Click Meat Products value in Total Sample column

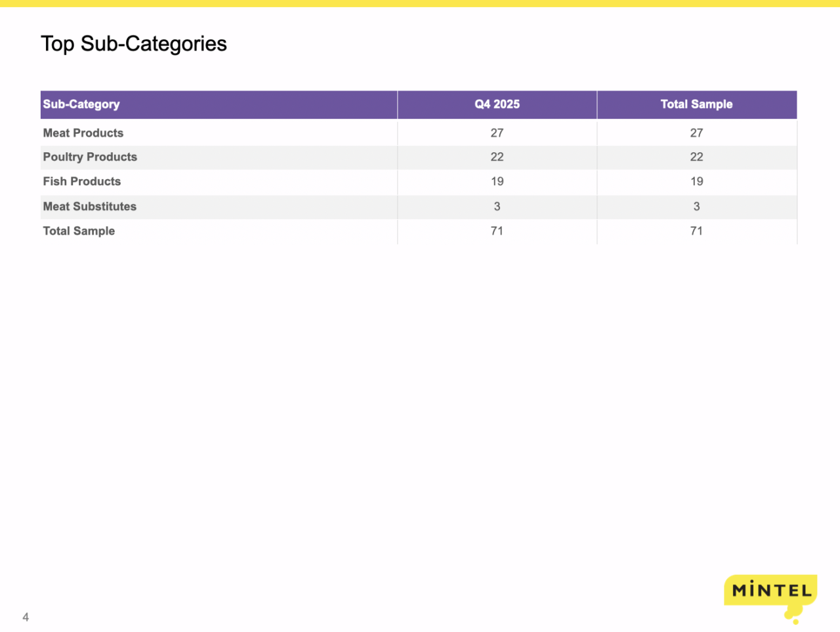click(696, 133)
